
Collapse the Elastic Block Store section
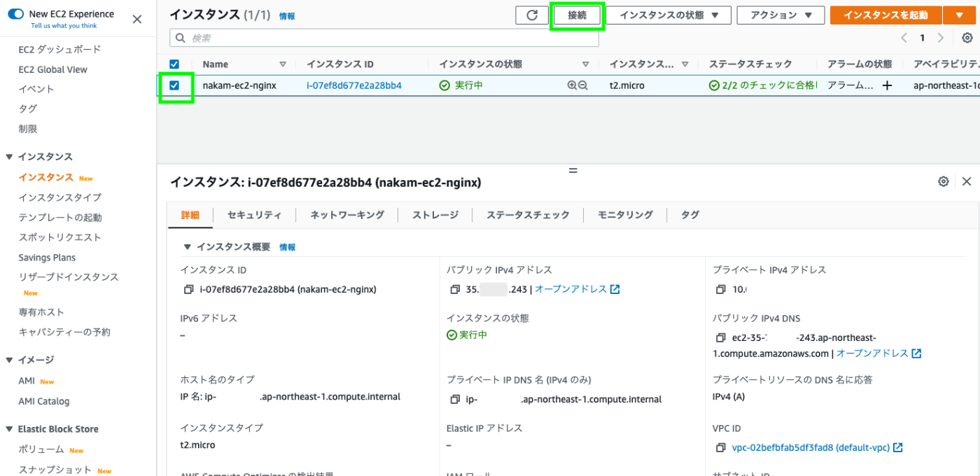(10, 429)
